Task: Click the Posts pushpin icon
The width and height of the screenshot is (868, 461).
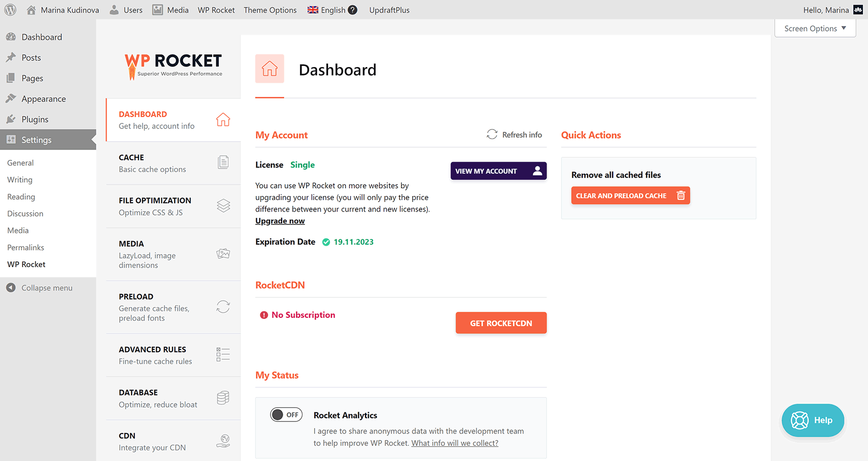Action: click(x=11, y=57)
